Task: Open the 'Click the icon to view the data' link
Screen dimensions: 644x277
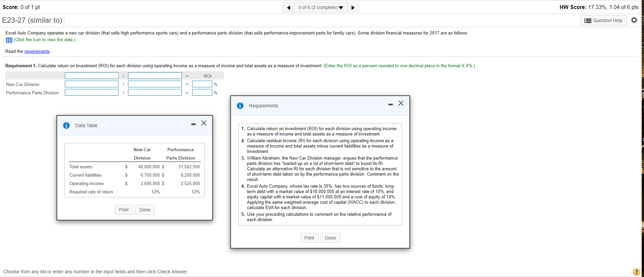Action: coord(44,40)
